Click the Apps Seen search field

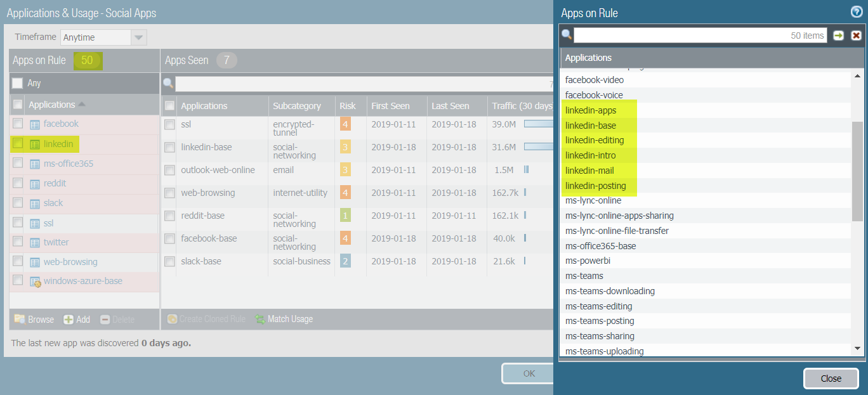[365, 84]
